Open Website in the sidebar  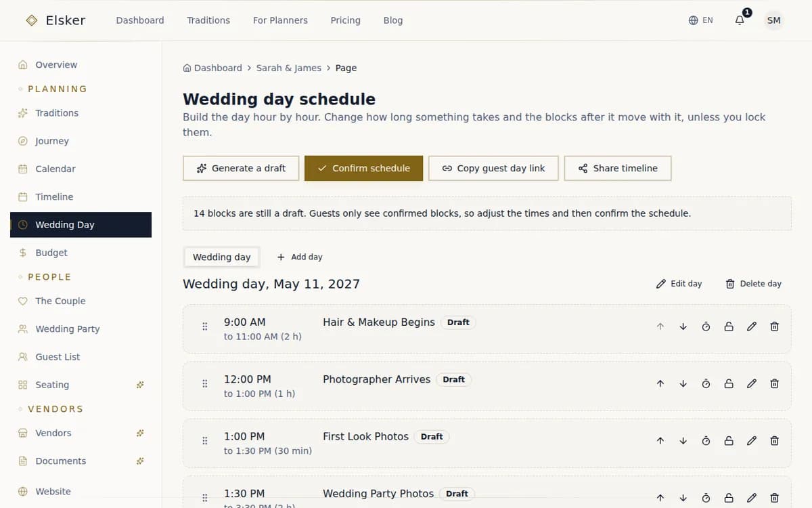(81, 491)
